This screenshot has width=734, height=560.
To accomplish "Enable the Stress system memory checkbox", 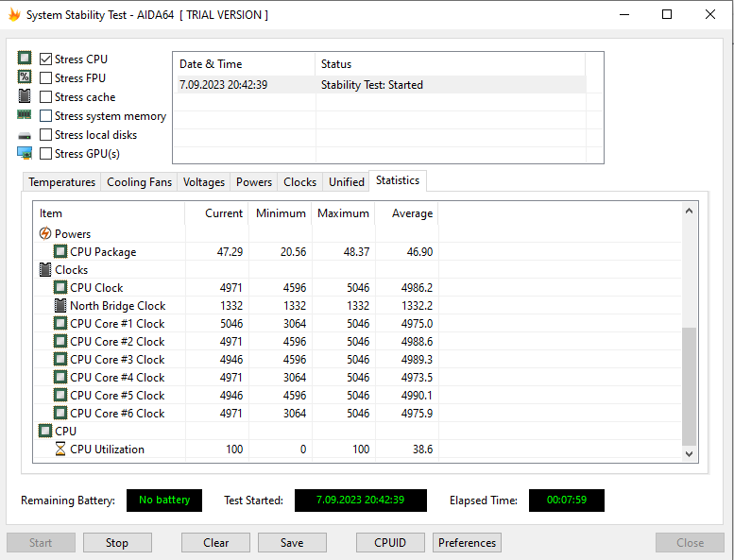I will pyautogui.click(x=45, y=115).
